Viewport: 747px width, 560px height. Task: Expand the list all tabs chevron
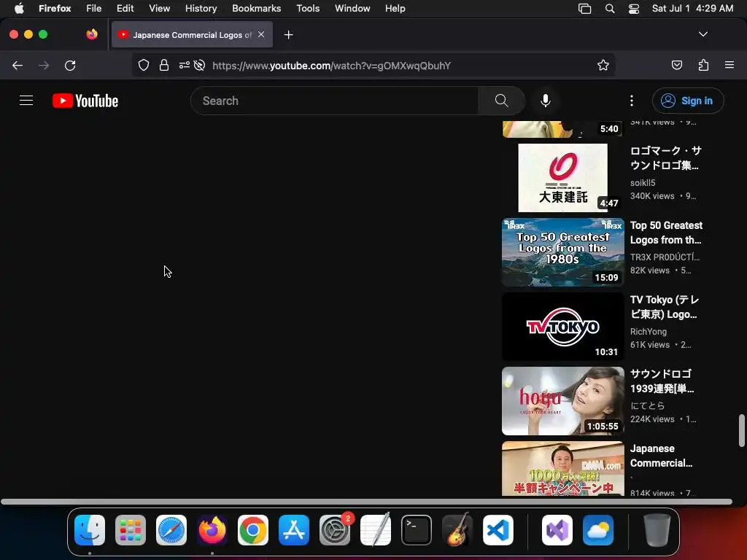click(x=703, y=34)
